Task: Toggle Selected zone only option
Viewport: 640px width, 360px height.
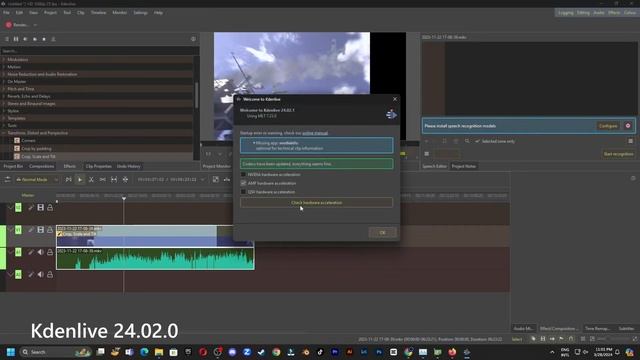Action: tap(494, 141)
